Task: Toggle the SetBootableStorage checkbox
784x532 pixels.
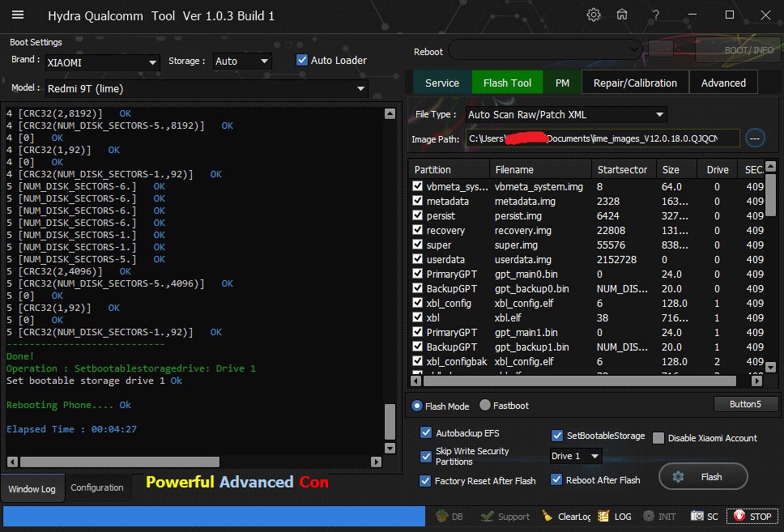Action: click(557, 436)
